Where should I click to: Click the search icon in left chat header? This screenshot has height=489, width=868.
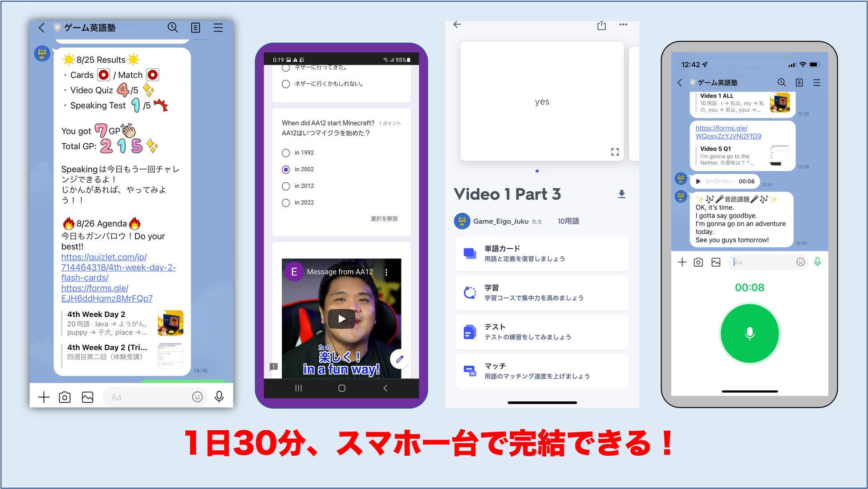[x=173, y=28]
